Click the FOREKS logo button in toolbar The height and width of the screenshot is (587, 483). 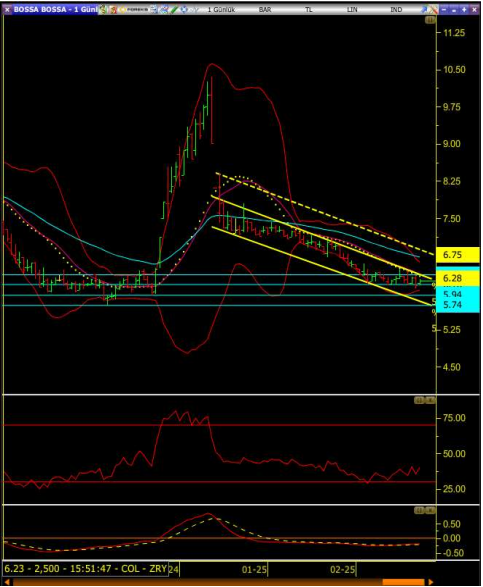point(134,9)
